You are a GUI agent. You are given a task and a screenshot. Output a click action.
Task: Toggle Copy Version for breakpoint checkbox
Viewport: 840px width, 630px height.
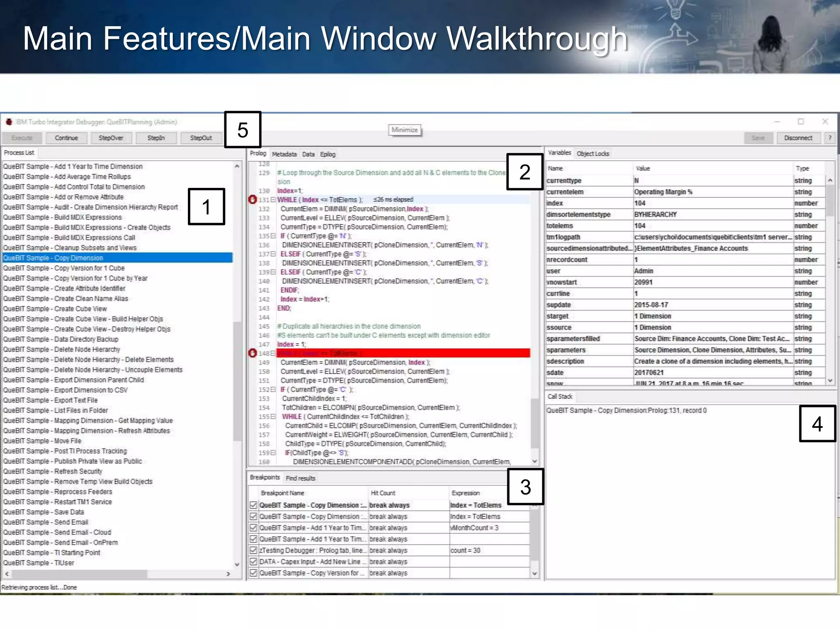[x=253, y=573]
